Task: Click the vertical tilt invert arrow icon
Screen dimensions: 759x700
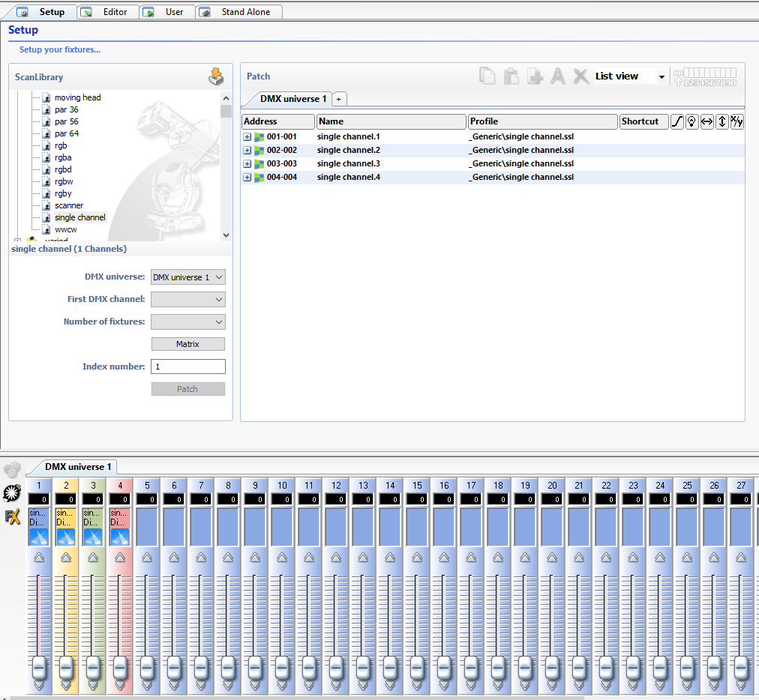Action: point(721,121)
